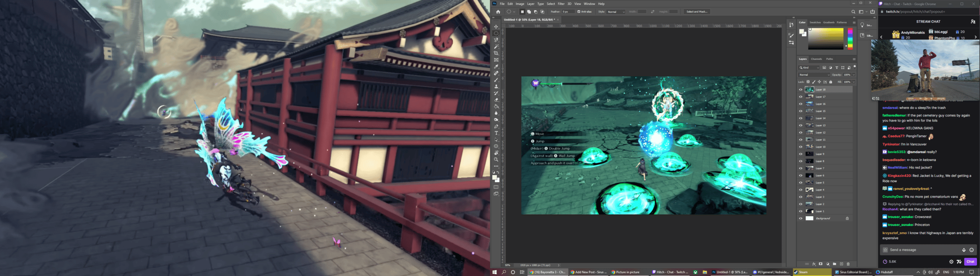Open the Filter menu
The image size is (980, 276).
[x=561, y=4]
